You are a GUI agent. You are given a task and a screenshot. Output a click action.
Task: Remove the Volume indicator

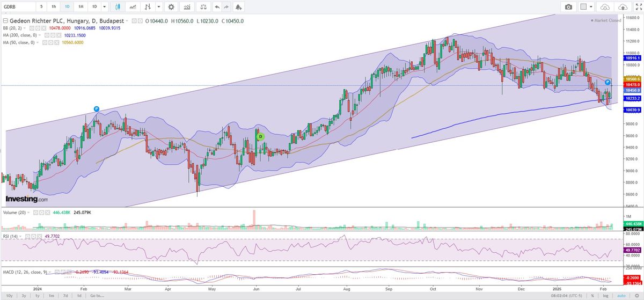[47, 212]
